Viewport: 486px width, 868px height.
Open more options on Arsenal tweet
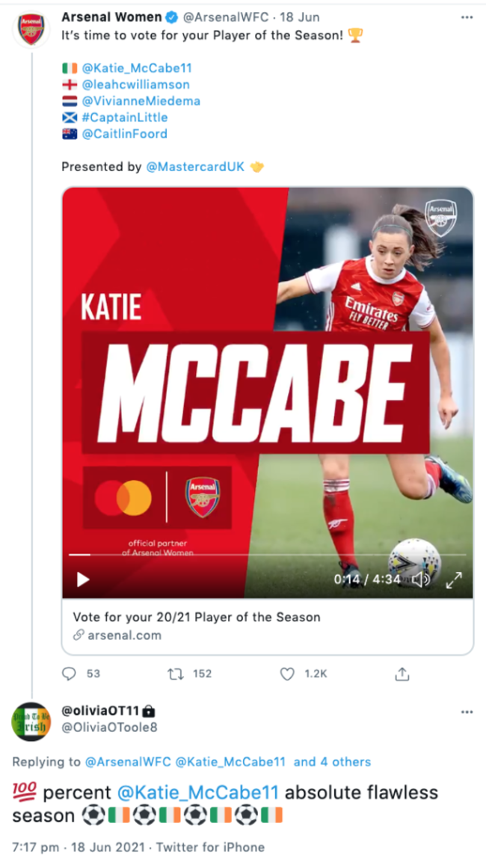pyautogui.click(x=467, y=16)
